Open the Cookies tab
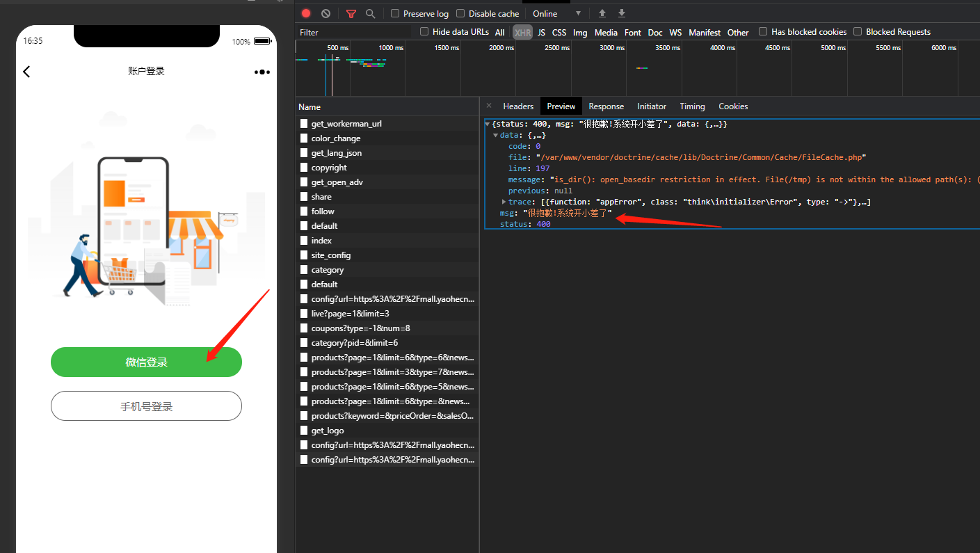Screen dimensions: 980x553 click(733, 106)
